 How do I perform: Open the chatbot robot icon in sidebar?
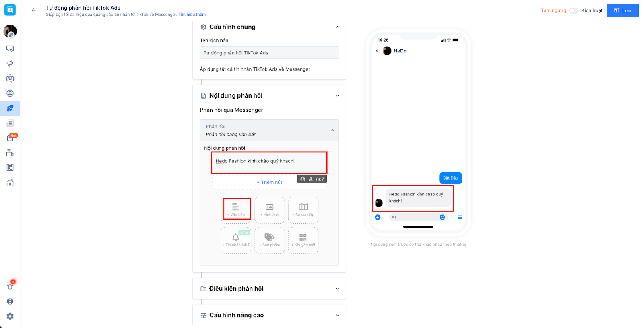click(10, 79)
